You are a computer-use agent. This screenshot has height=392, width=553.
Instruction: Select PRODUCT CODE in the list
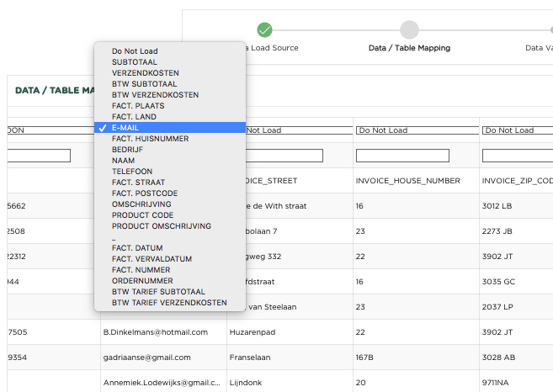tap(142, 215)
